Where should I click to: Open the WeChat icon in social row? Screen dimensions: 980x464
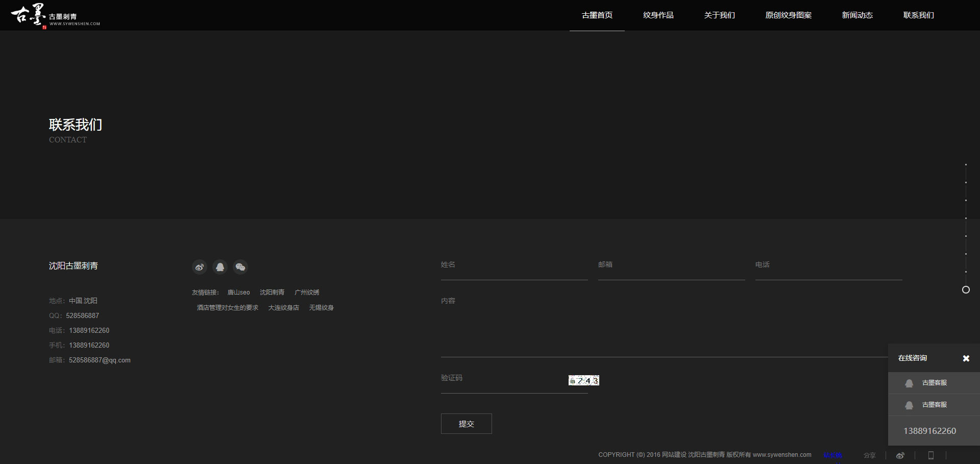tap(240, 267)
